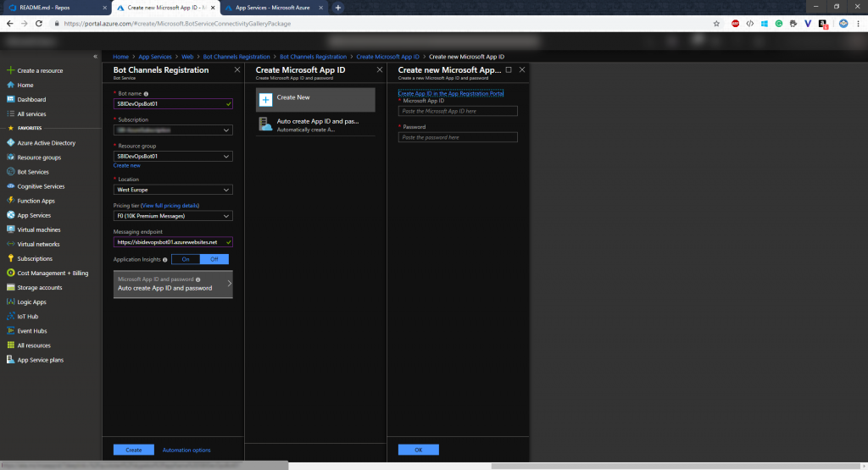868x470 pixels.
Task: Switch to App Services - Microsoft Azure tab
Action: click(x=272, y=8)
